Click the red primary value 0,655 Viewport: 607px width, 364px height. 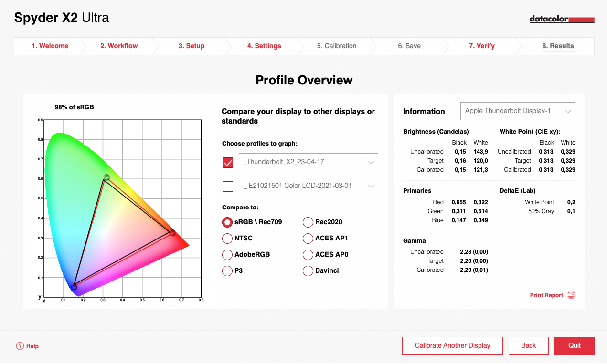point(459,202)
